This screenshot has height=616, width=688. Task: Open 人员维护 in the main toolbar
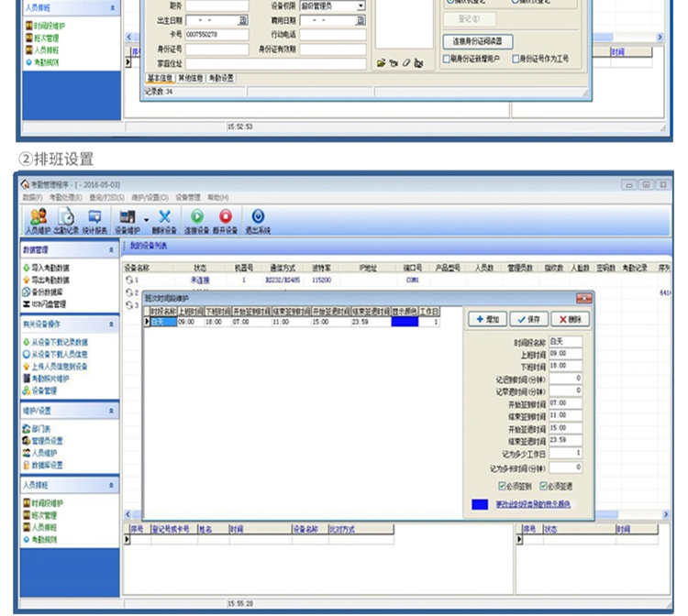39,220
